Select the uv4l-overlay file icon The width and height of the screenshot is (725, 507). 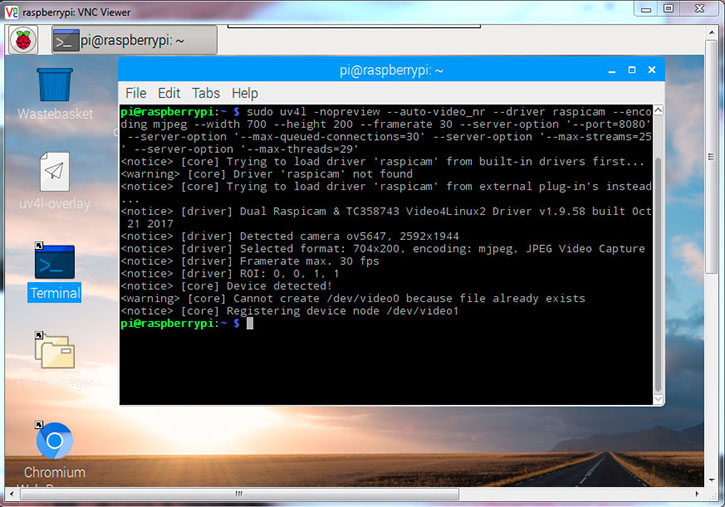tap(54, 173)
